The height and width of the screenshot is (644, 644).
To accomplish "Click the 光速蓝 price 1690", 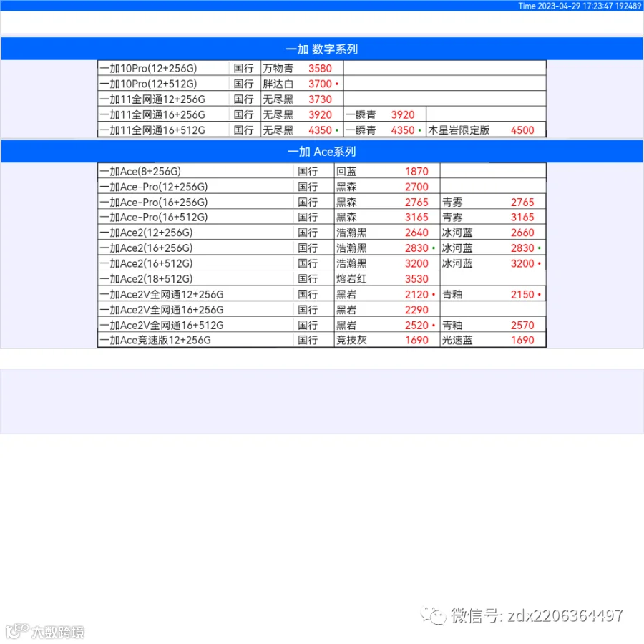I will [522, 340].
